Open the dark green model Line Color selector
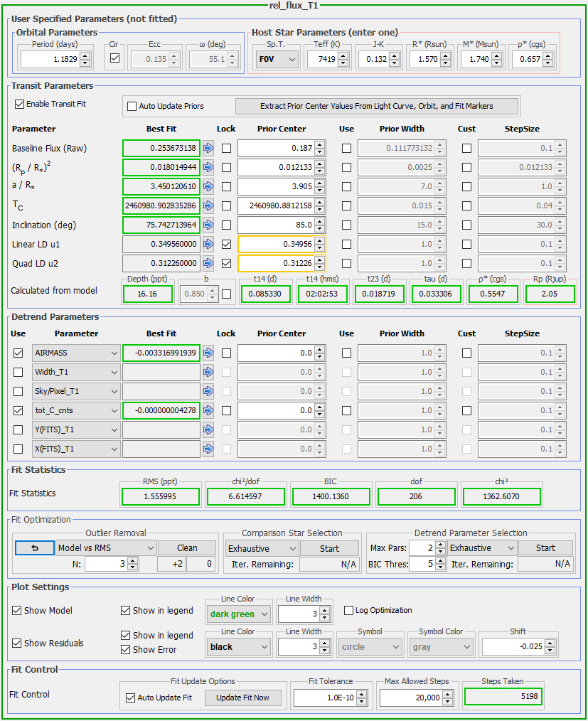Screen dimensions: 588x721 (238, 614)
